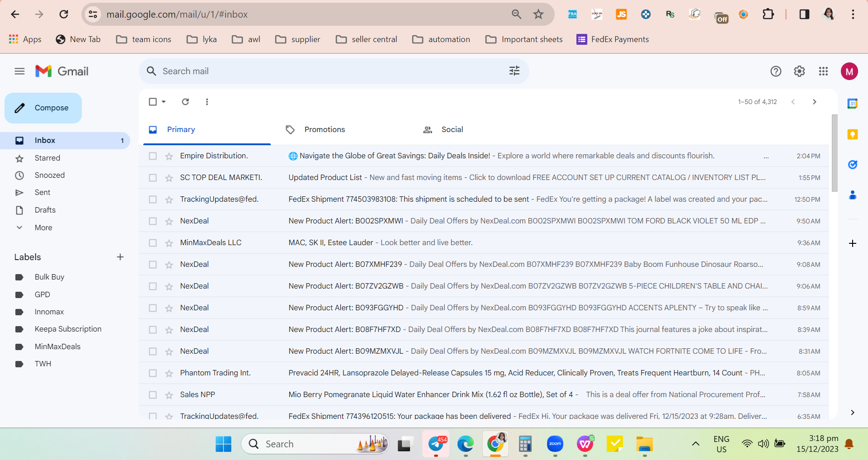Click the browser address bar URL
Image resolution: width=868 pixels, height=460 pixels.
(x=177, y=14)
